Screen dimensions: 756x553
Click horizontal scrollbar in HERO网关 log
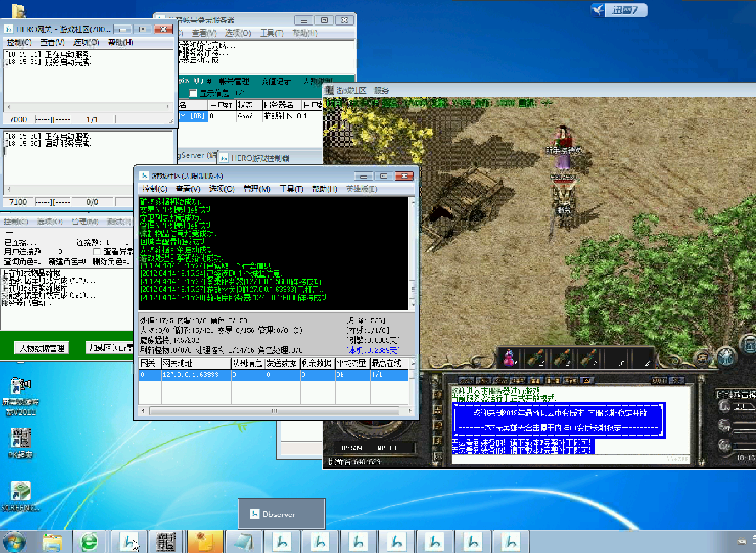88,107
